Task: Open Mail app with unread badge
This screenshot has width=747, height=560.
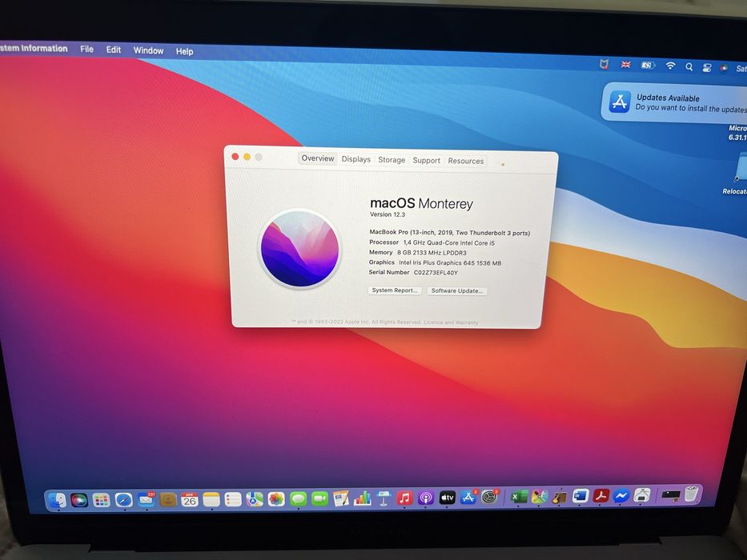Action: click(146, 499)
